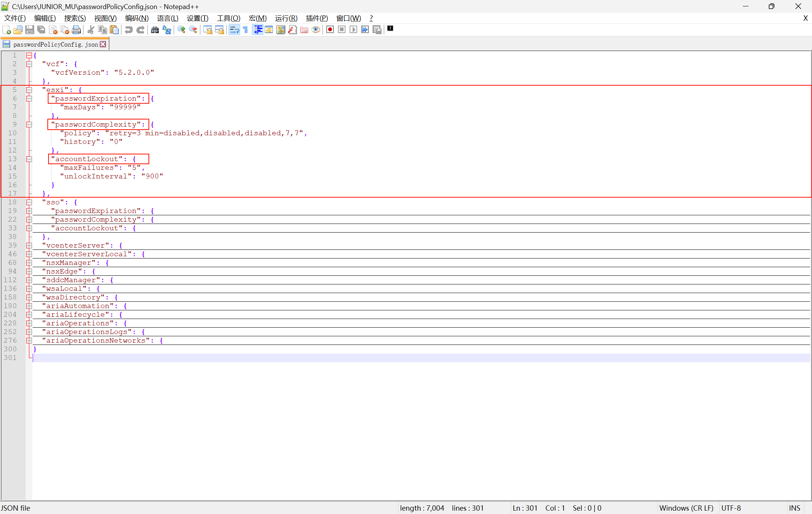The width and height of the screenshot is (812, 514).
Task: Click the Print icon in toolbar
Action: 76,30
